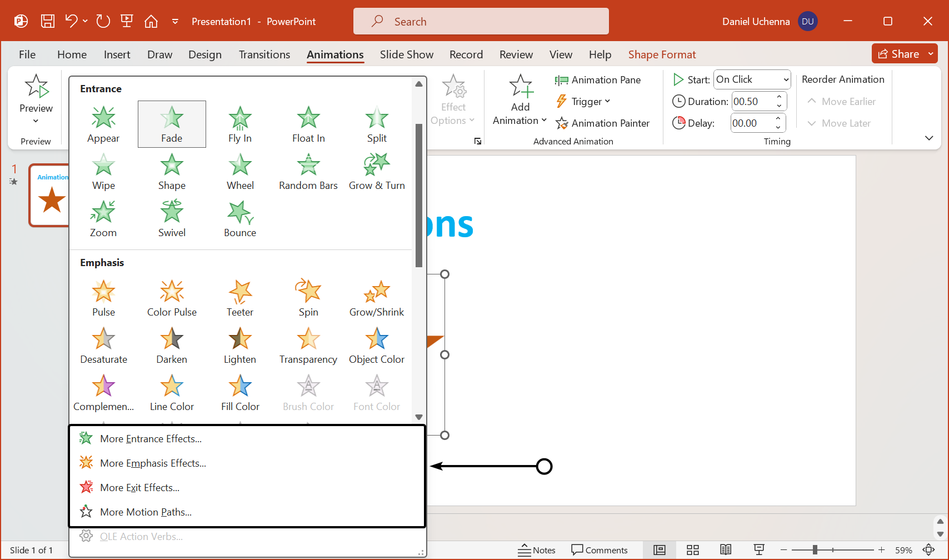The image size is (949, 560).
Task: Switch to Slide Sorter view
Action: pyautogui.click(x=692, y=550)
